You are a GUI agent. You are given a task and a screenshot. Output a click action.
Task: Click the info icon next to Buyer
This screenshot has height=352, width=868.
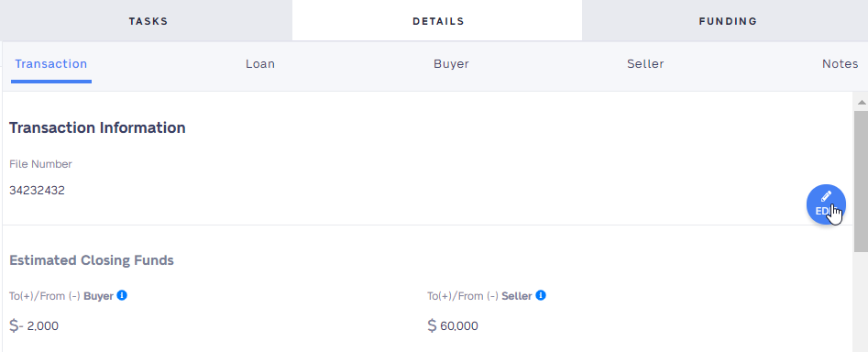[122, 295]
